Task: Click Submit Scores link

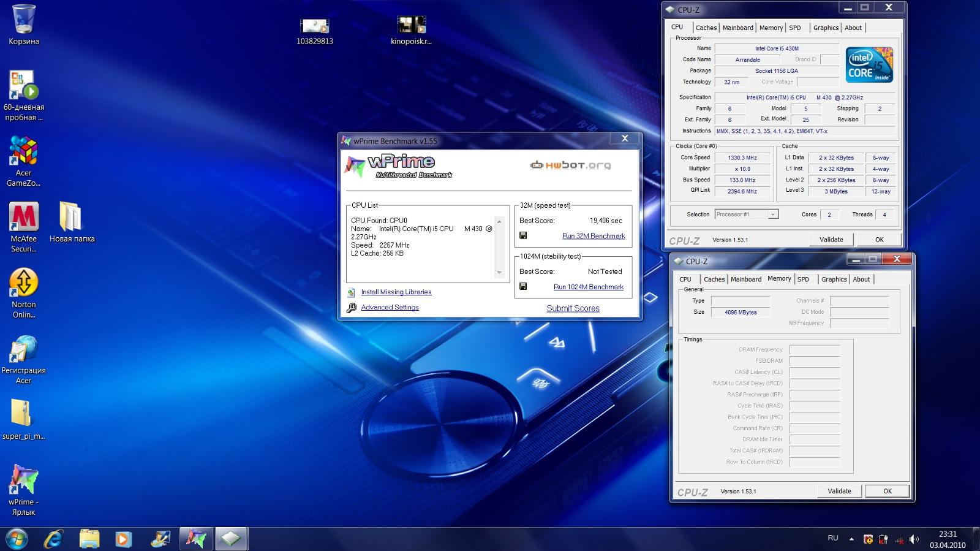Action: (573, 308)
